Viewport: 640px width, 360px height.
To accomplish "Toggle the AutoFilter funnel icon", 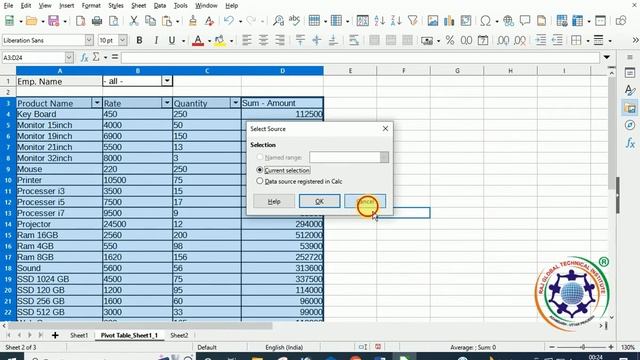I will coord(413,21).
